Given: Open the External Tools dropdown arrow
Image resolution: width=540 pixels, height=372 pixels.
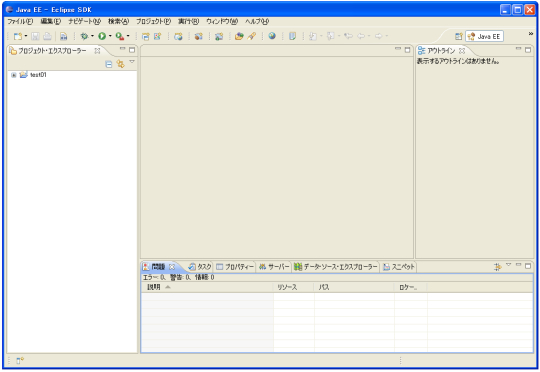Looking at the screenshot, I should coord(128,36).
